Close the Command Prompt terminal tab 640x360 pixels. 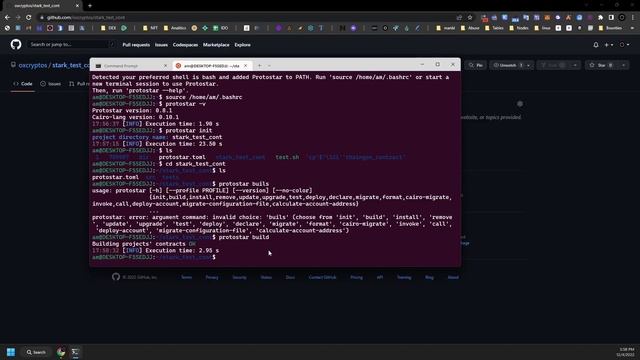pos(165,66)
